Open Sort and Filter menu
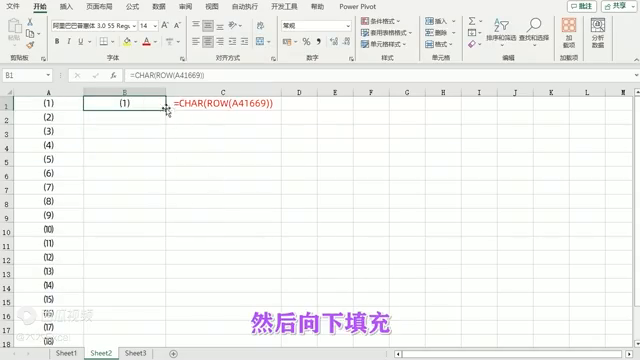Image resolution: width=640 pixels, height=360 pixels. 501,31
